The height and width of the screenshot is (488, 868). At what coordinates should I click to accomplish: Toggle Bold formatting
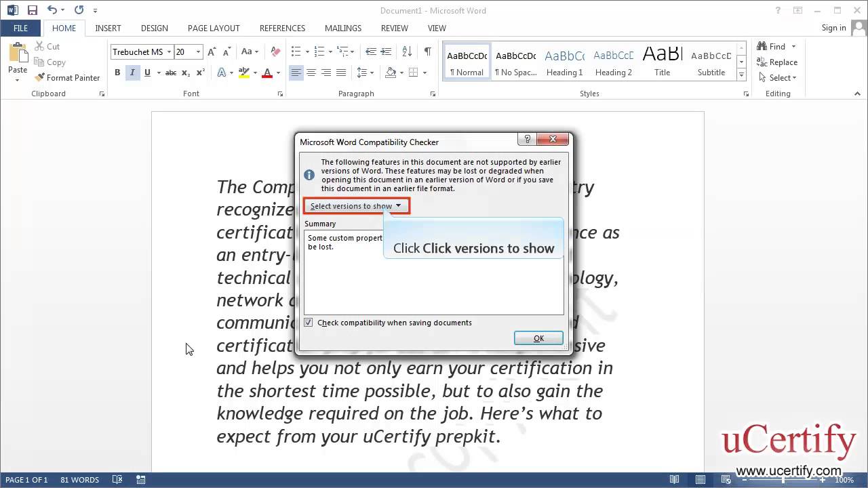(x=117, y=73)
